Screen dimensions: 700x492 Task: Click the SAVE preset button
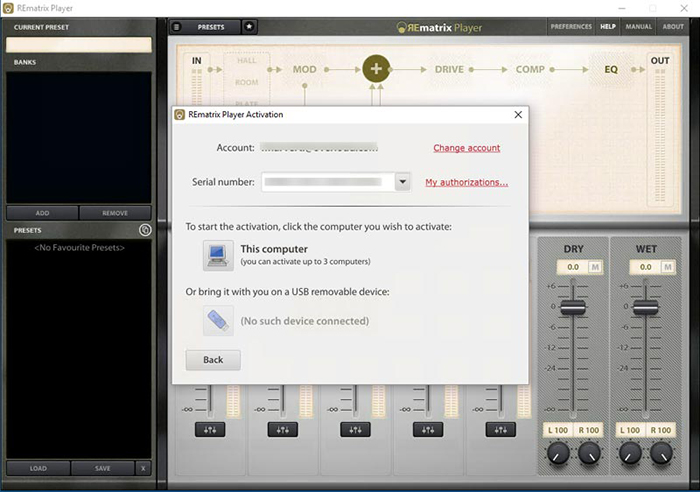pyautogui.click(x=102, y=468)
